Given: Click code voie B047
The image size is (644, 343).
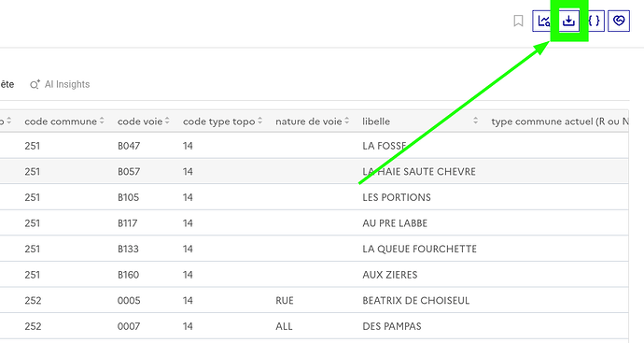Looking at the screenshot, I should (x=129, y=146).
